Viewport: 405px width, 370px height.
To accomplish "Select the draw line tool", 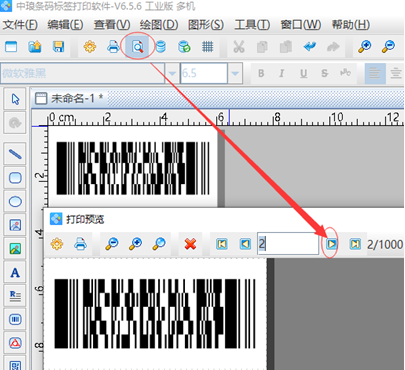I will click(15, 154).
